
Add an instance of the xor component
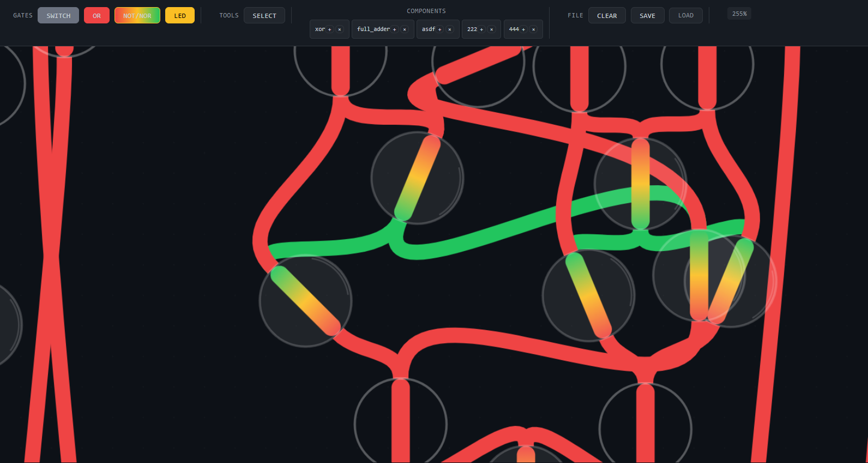[x=329, y=29]
